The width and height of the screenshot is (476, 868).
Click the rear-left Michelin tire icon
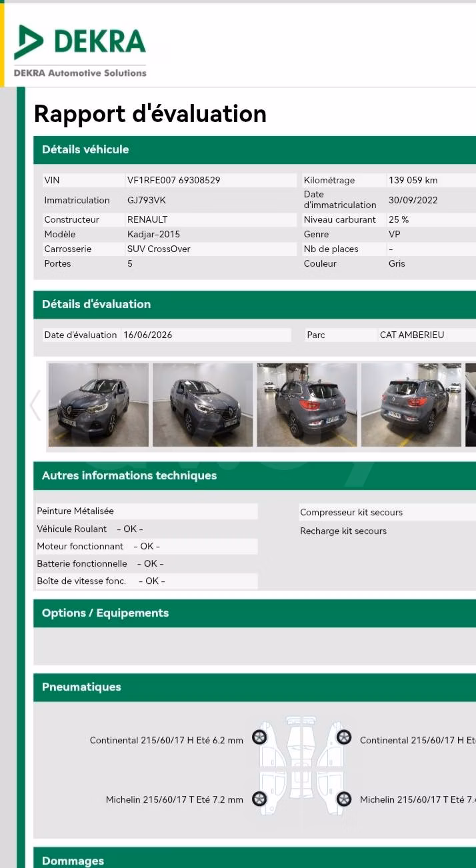tap(259, 799)
